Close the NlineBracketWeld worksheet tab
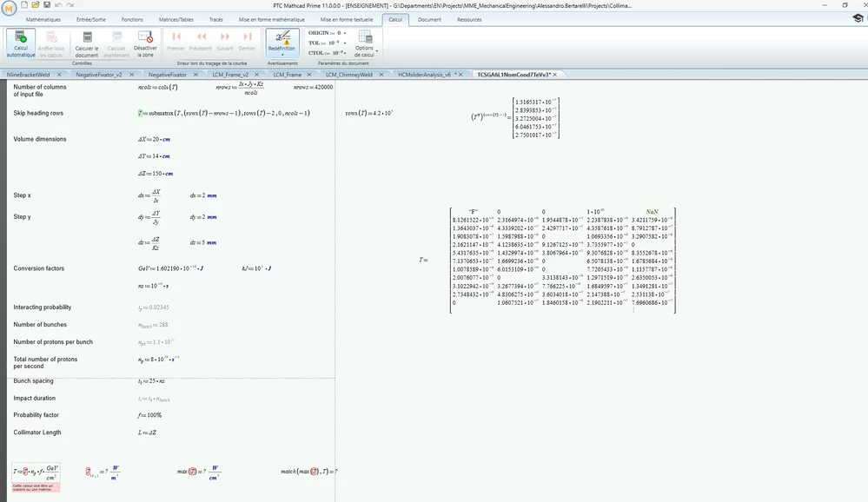868x502 pixels. pyautogui.click(x=59, y=75)
